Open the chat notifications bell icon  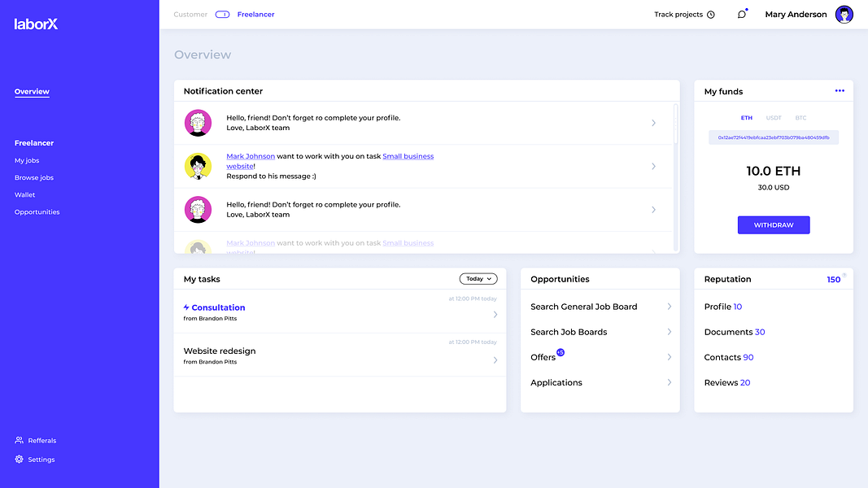coord(742,15)
